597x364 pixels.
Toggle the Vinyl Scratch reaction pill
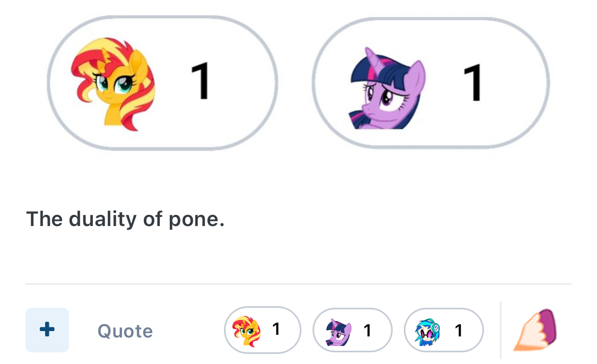click(444, 330)
